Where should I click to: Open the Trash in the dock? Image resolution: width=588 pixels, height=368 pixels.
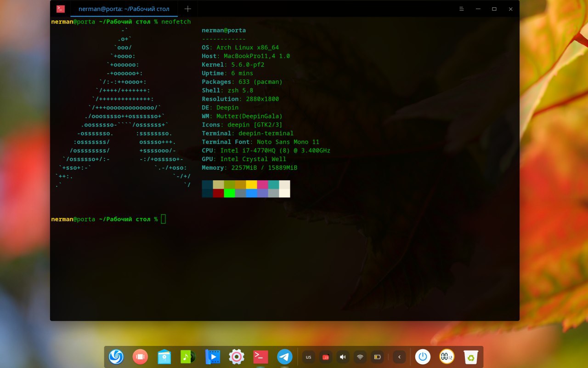coord(471,357)
